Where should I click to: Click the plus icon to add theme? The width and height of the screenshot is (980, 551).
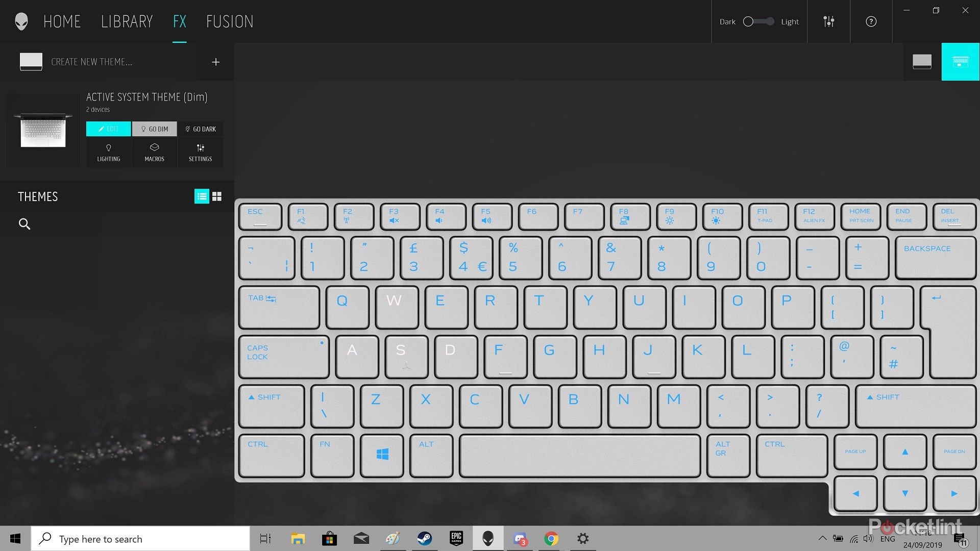point(215,62)
